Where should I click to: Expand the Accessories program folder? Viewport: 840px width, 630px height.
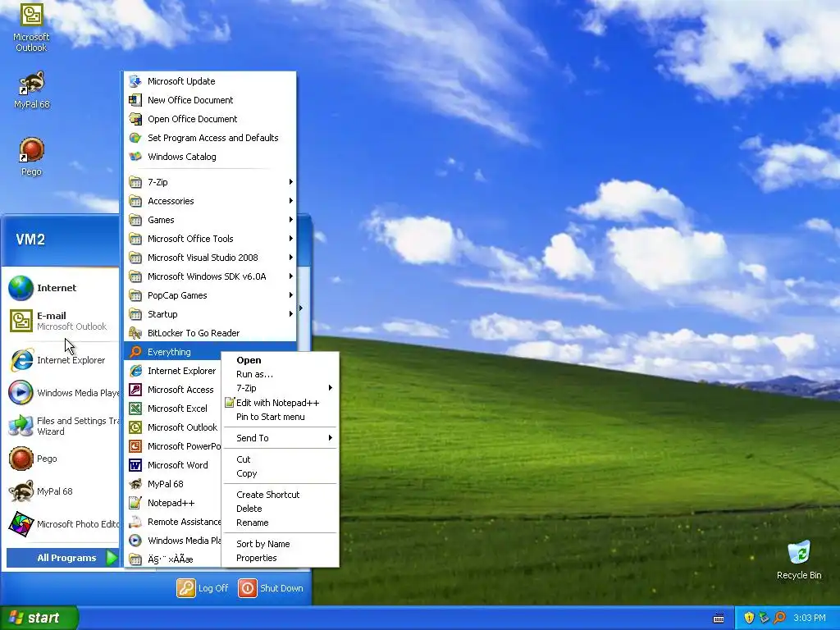point(210,201)
